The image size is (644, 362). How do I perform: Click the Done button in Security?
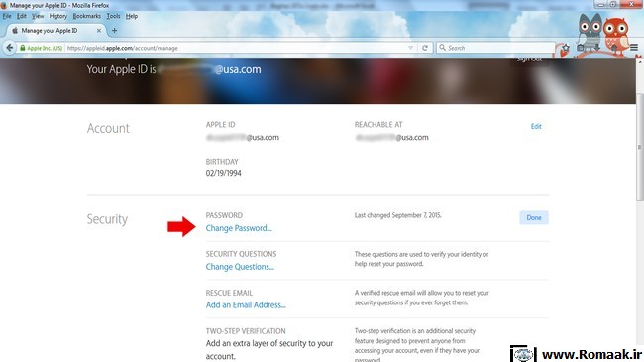(x=534, y=217)
